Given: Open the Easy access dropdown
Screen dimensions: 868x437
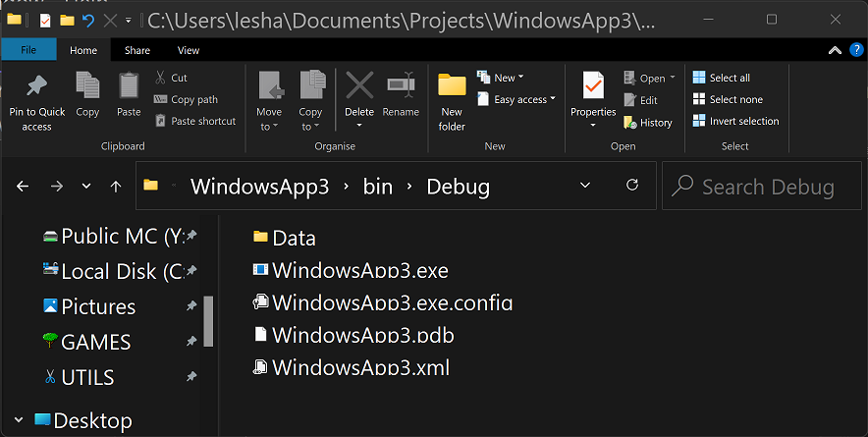Looking at the screenshot, I should tap(516, 100).
